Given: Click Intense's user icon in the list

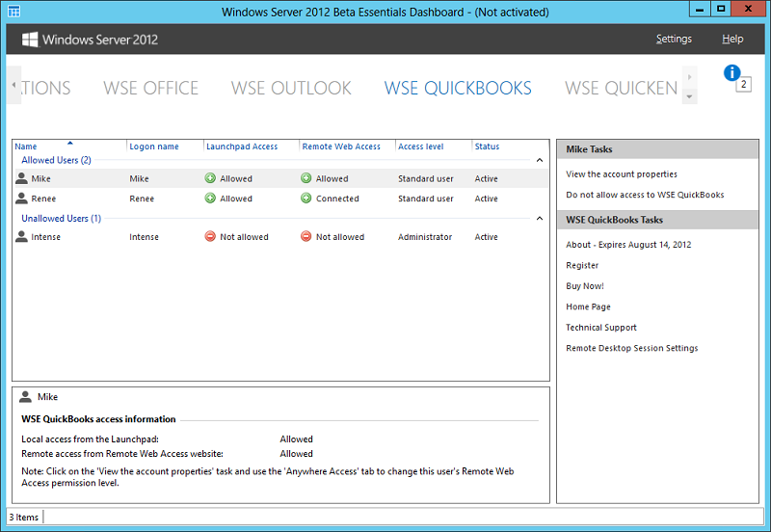Looking at the screenshot, I should [x=21, y=236].
